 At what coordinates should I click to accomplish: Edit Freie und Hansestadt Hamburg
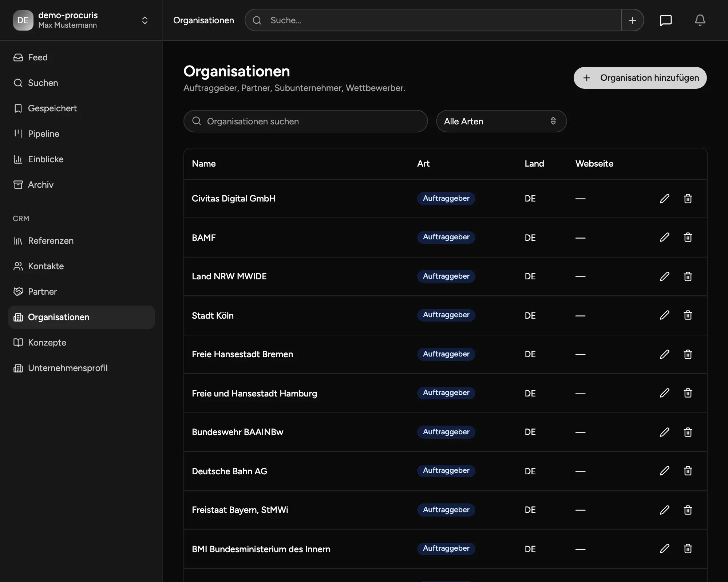(665, 393)
